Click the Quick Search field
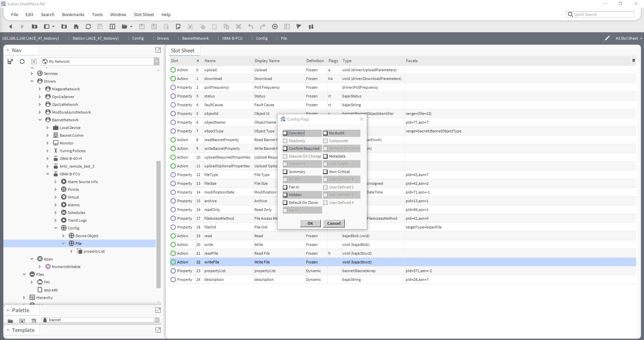 coord(601,14)
